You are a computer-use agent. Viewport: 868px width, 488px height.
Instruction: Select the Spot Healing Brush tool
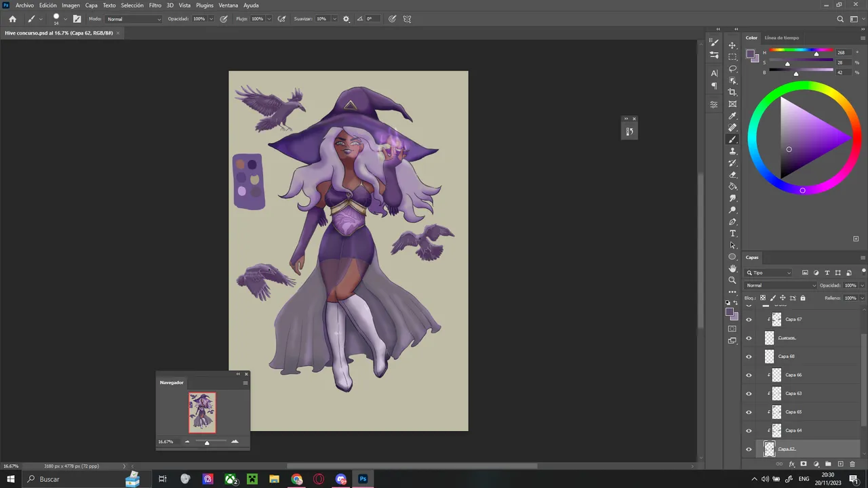pyautogui.click(x=732, y=127)
